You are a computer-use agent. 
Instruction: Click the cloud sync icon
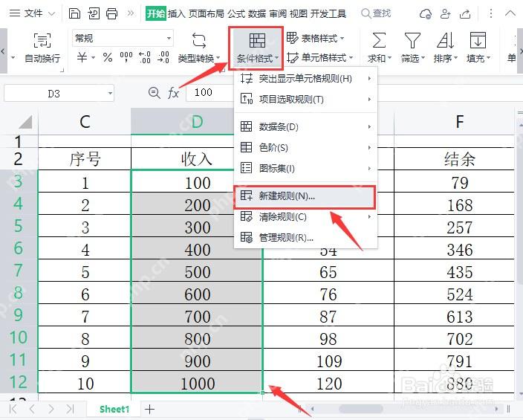[426, 13]
